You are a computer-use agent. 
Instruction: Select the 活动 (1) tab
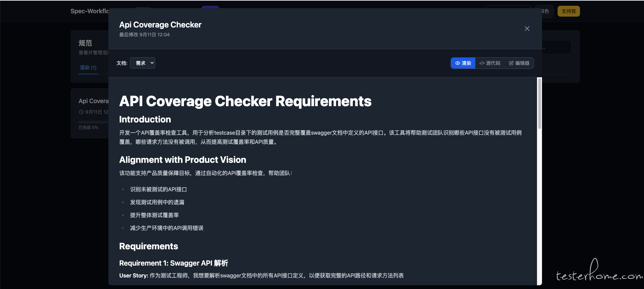point(88,68)
